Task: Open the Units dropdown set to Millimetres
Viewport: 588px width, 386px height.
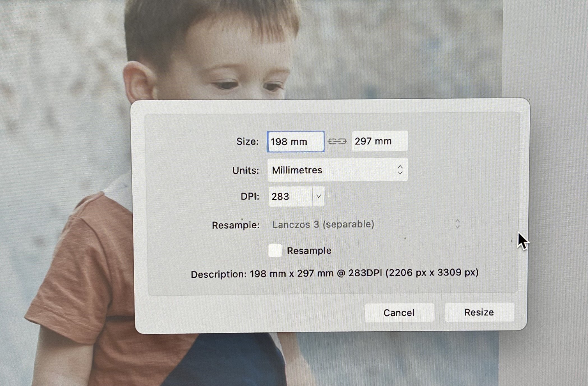Action: [x=338, y=170]
